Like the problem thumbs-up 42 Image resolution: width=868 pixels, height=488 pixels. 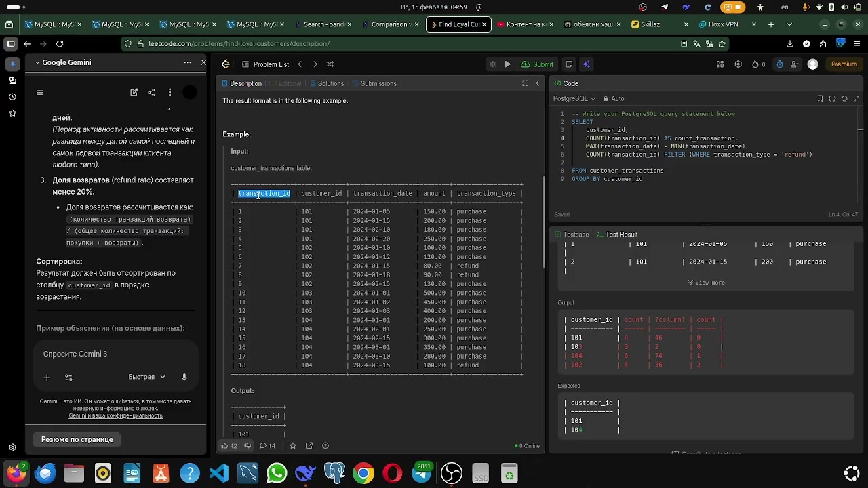pos(229,446)
